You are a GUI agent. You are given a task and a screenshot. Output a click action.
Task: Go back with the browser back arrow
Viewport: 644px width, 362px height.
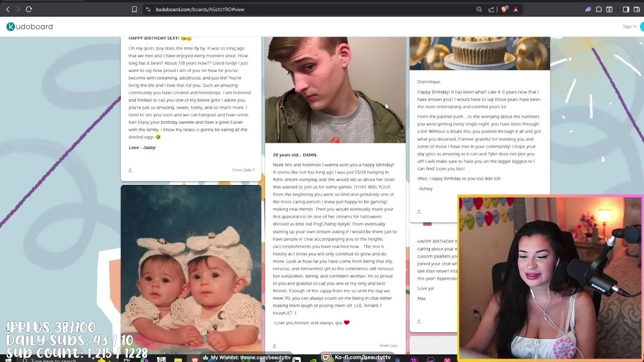[x=8, y=9]
